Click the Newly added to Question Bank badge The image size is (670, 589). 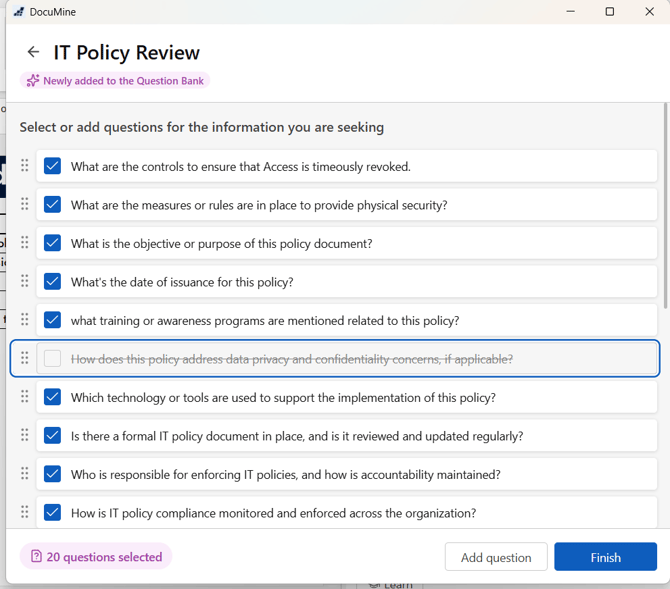click(115, 81)
